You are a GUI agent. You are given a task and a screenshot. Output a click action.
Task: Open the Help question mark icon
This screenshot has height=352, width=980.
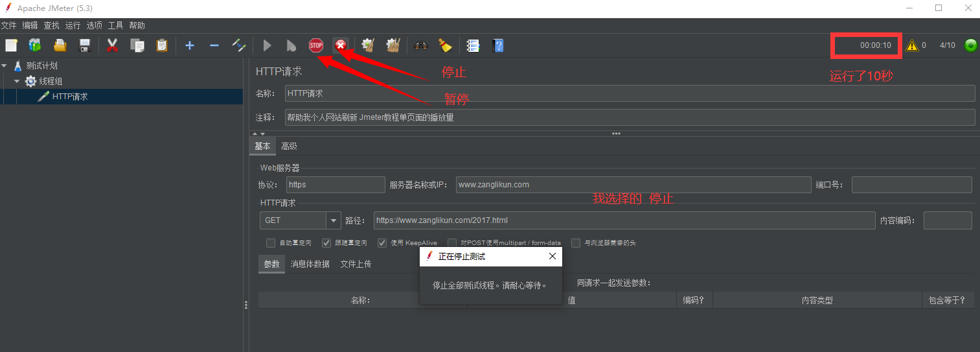tap(497, 45)
